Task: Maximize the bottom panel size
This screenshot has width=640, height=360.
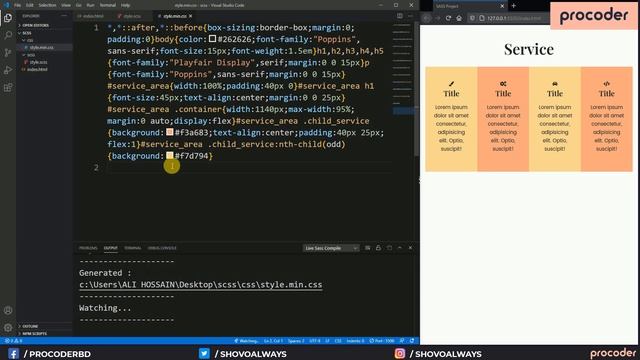Action: tap(389, 248)
